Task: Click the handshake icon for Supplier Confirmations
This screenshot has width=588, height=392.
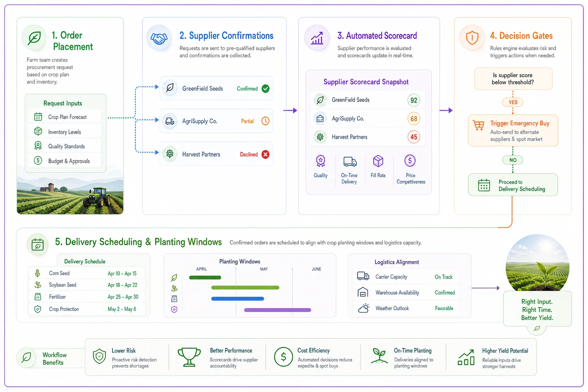Action: [x=159, y=38]
